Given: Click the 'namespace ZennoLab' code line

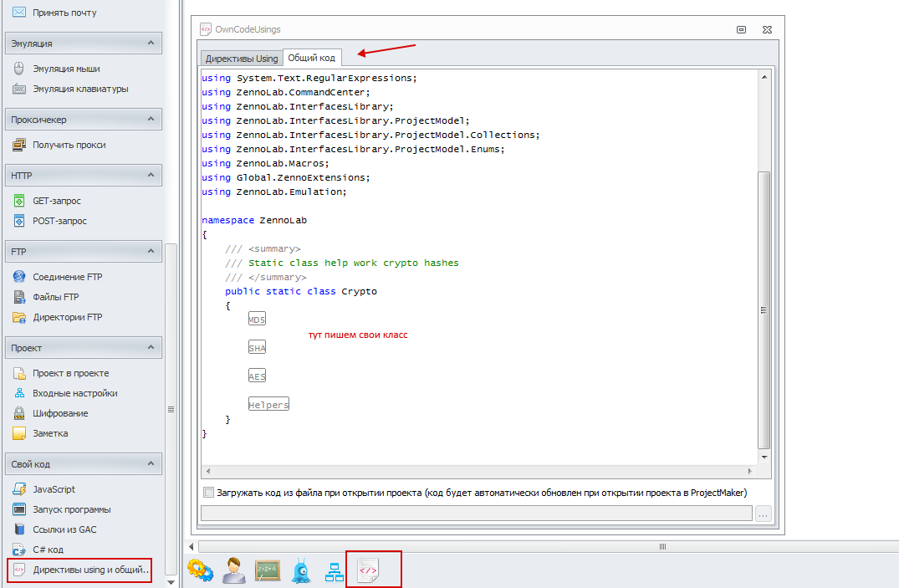Looking at the screenshot, I should click(x=254, y=220).
